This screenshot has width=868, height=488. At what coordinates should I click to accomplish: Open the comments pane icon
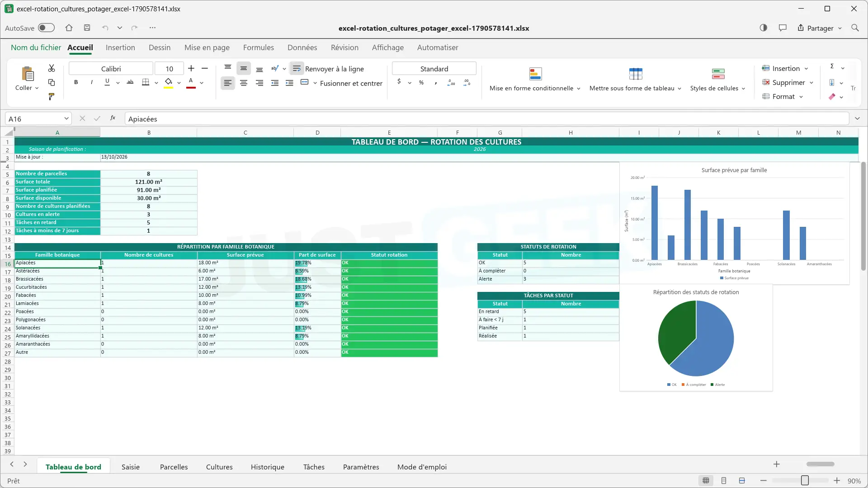[783, 28]
